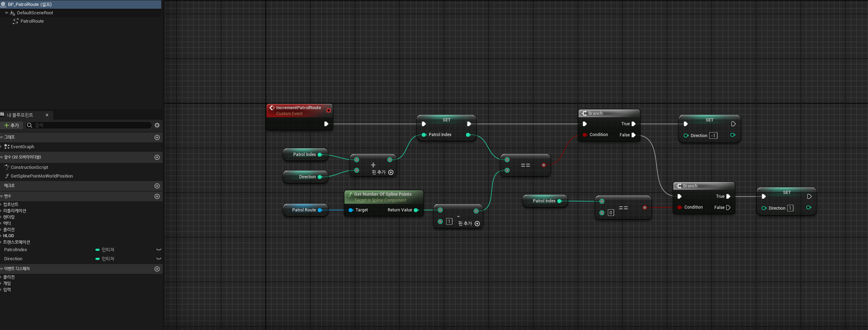Screen dimensions: 868x330
Task: Collapse the DefaultSceneRoot tree arrow
Action: click(x=7, y=13)
